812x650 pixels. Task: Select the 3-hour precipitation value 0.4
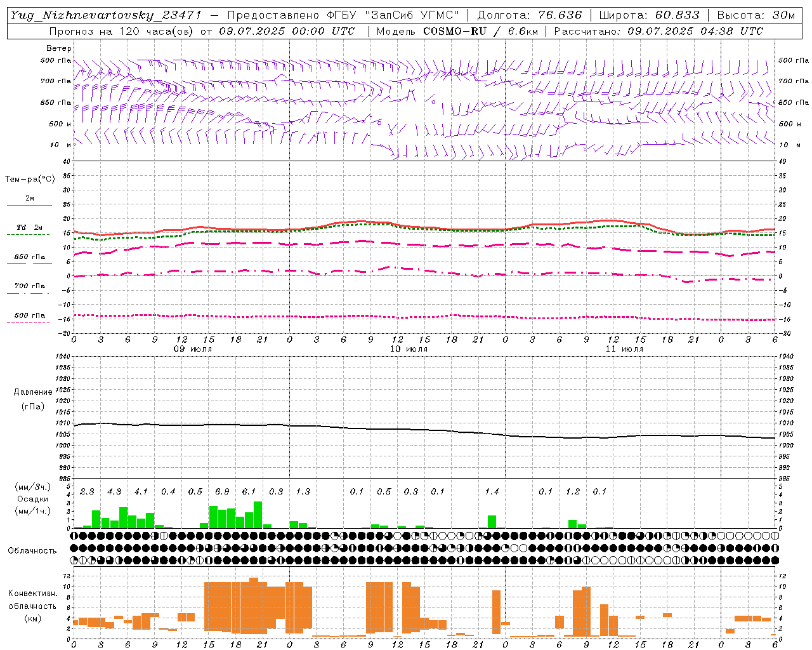(x=168, y=491)
